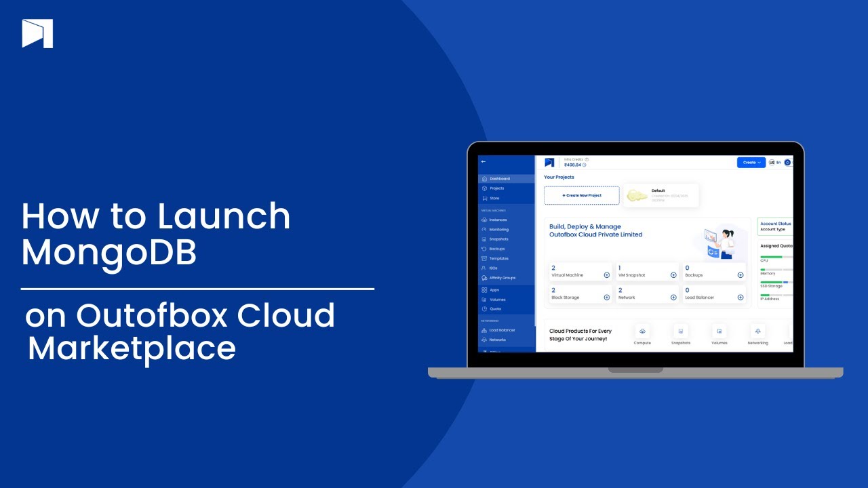The width and height of the screenshot is (868, 488).
Task: Open the Networking product icon
Action: [x=757, y=331]
